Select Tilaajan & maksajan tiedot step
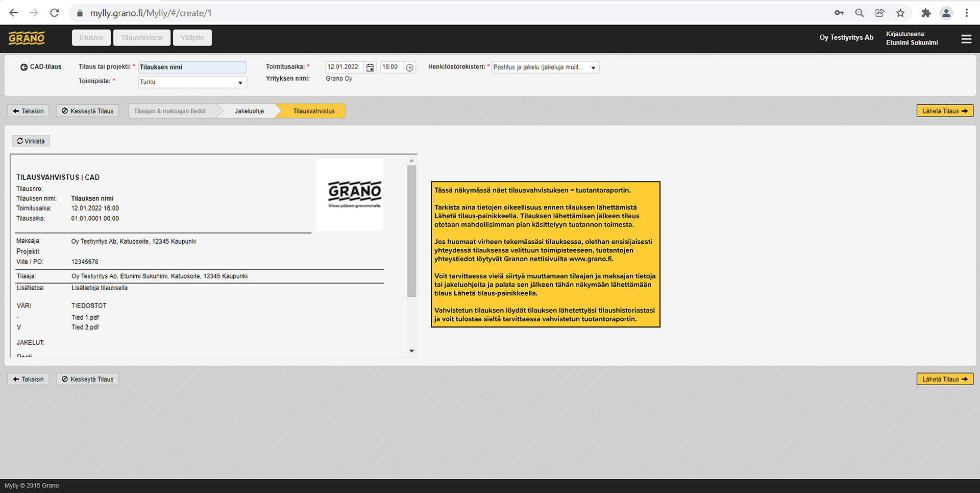 pos(170,111)
